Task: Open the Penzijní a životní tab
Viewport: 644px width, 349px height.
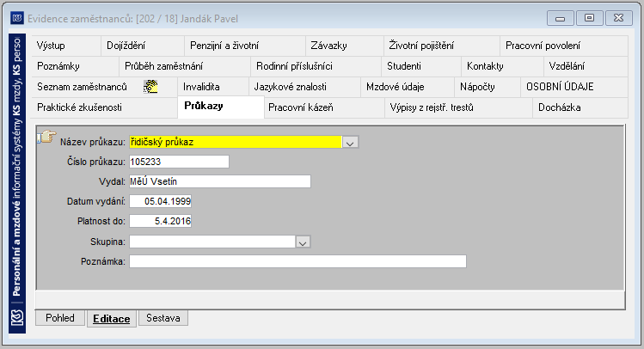Action: 245,46
